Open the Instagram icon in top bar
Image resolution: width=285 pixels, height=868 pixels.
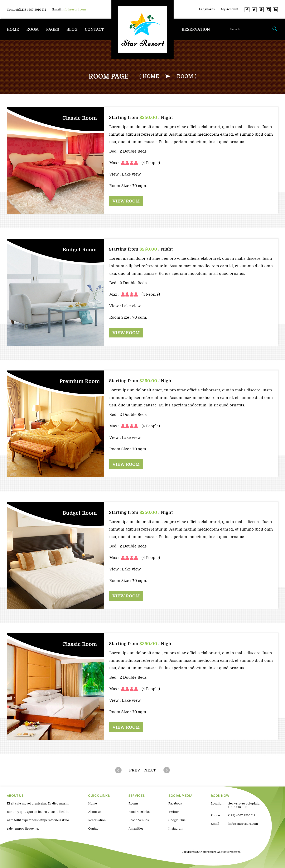(268, 9)
